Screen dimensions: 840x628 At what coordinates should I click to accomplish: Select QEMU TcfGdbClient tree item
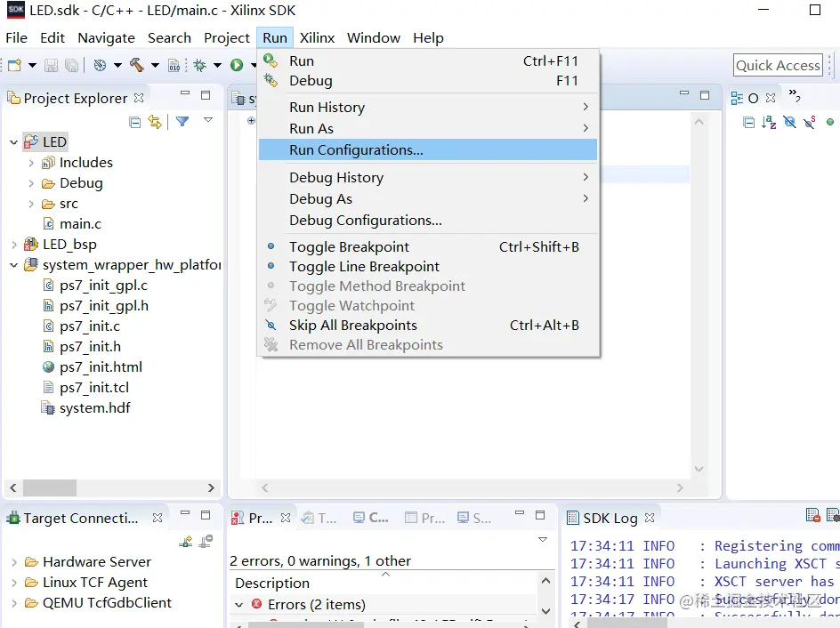pyautogui.click(x=107, y=603)
